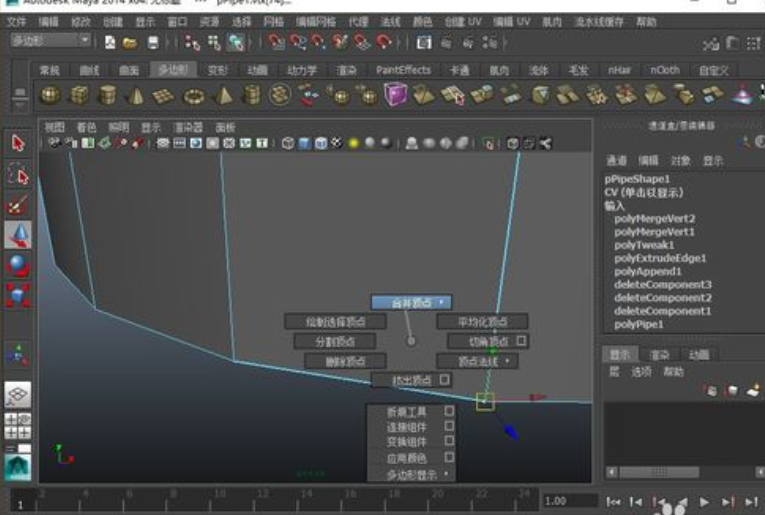Click the polygon sphere shelf icon

coord(50,95)
